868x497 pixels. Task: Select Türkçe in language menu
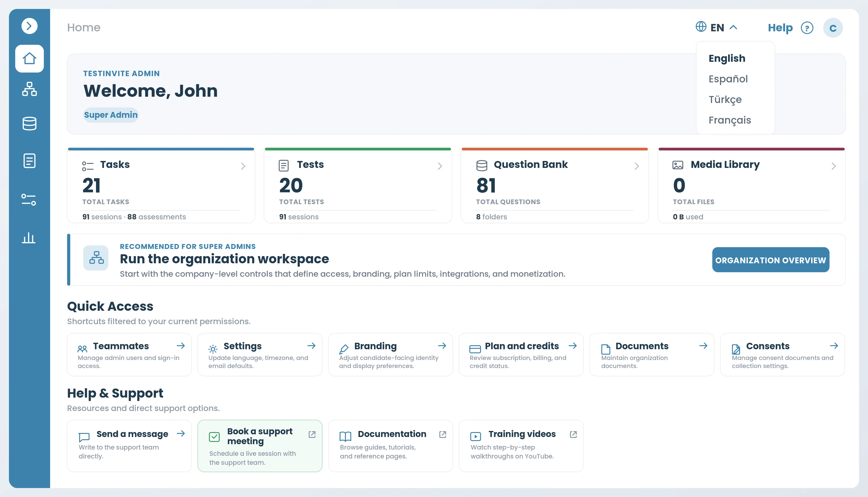click(725, 99)
